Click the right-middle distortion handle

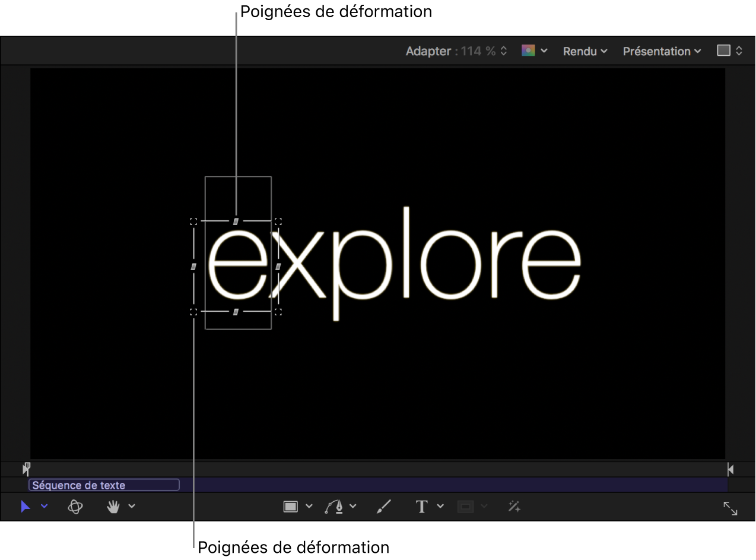pyautogui.click(x=278, y=267)
